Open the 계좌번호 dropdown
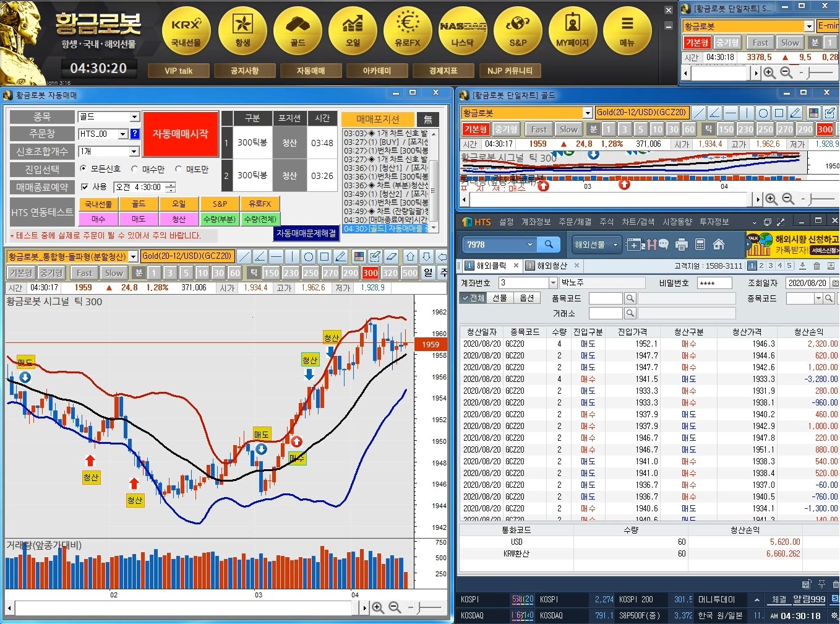Image resolution: width=840 pixels, height=624 pixels. point(553,283)
